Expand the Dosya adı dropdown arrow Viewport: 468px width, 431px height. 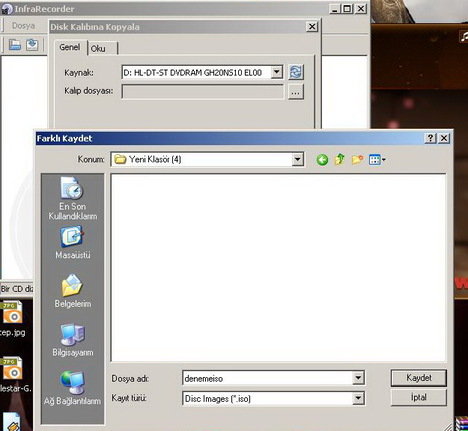pyautogui.click(x=358, y=378)
